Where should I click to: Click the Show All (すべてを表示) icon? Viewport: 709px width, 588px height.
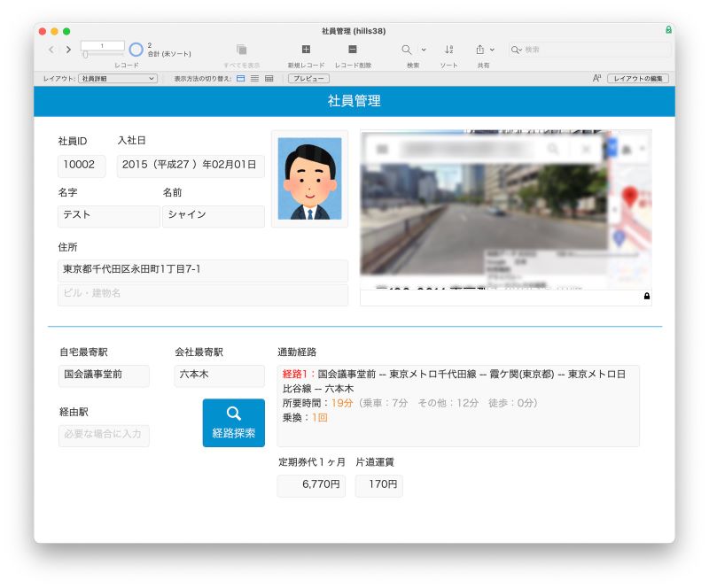point(241,50)
